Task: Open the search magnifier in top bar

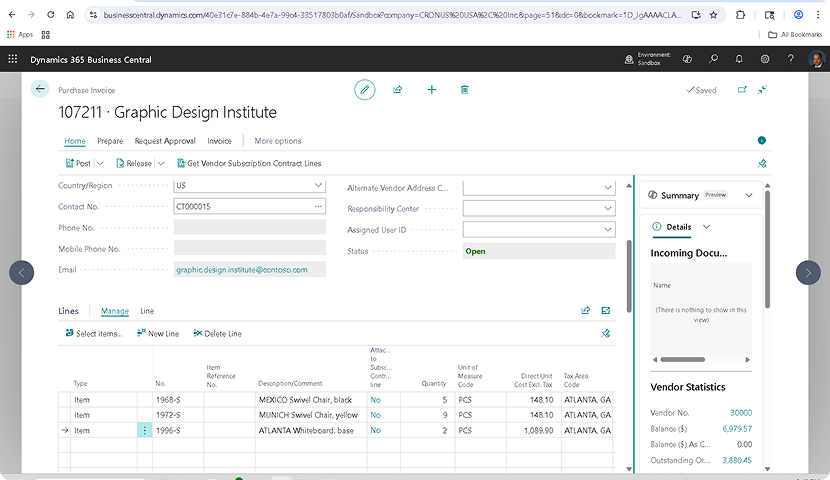Action: tap(714, 59)
